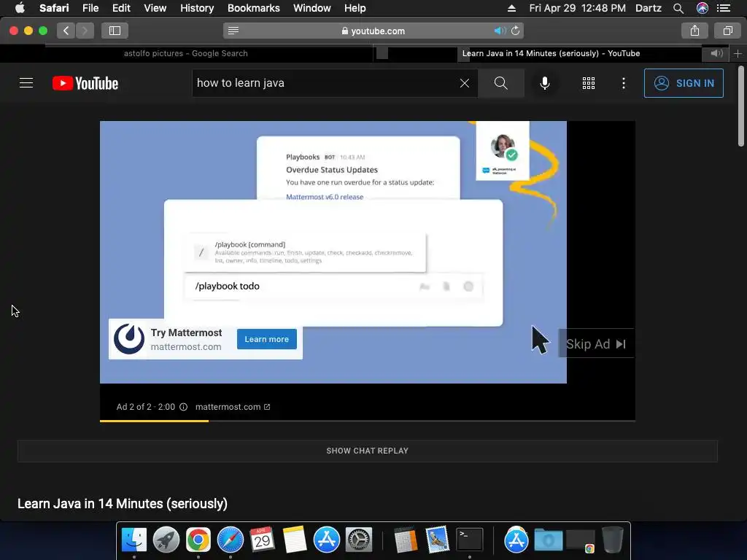Open Spotlight search in menu bar
Viewport: 747px width, 560px height.
pos(678,8)
